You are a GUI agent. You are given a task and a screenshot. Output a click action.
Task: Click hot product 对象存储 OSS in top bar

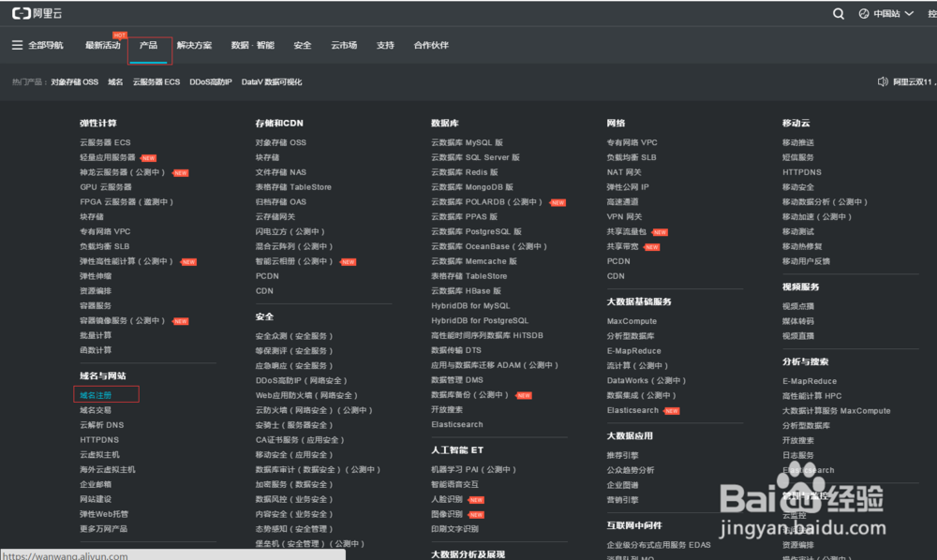click(75, 82)
